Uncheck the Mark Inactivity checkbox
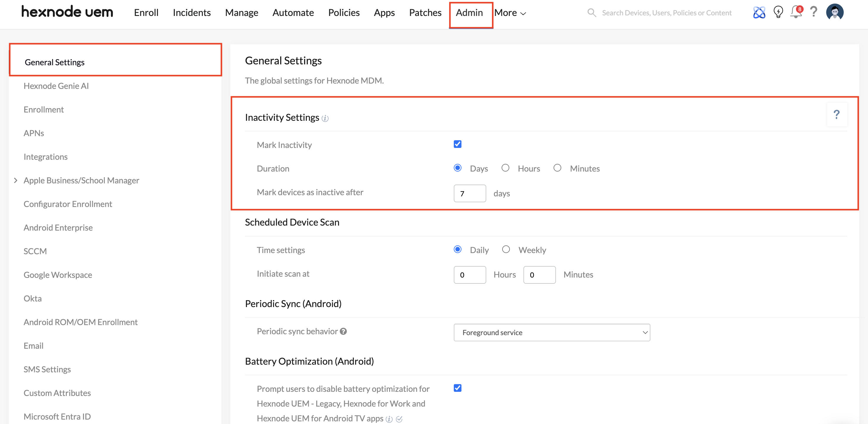The image size is (868, 424). [457, 144]
